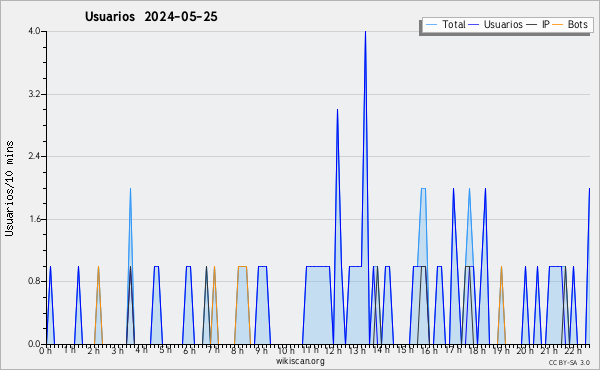Click the 20 h x-axis label

tap(525, 351)
